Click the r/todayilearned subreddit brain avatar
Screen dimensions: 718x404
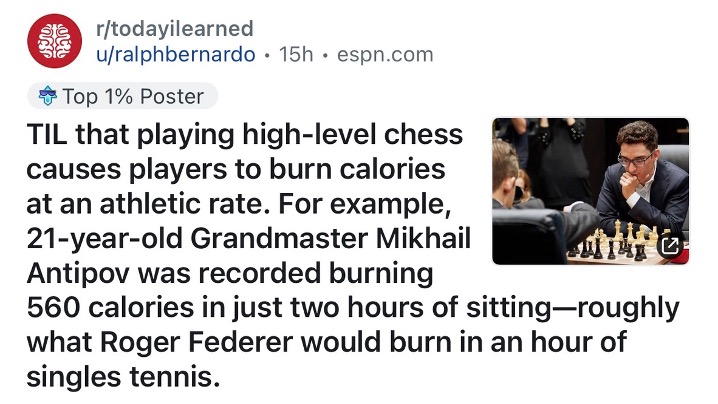[x=55, y=41]
